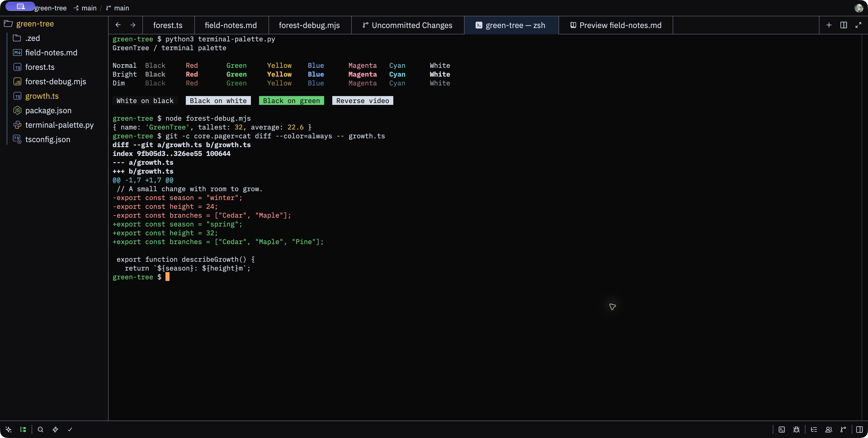Click the plus icon to add new tab
868x438 pixels.
[x=829, y=25]
